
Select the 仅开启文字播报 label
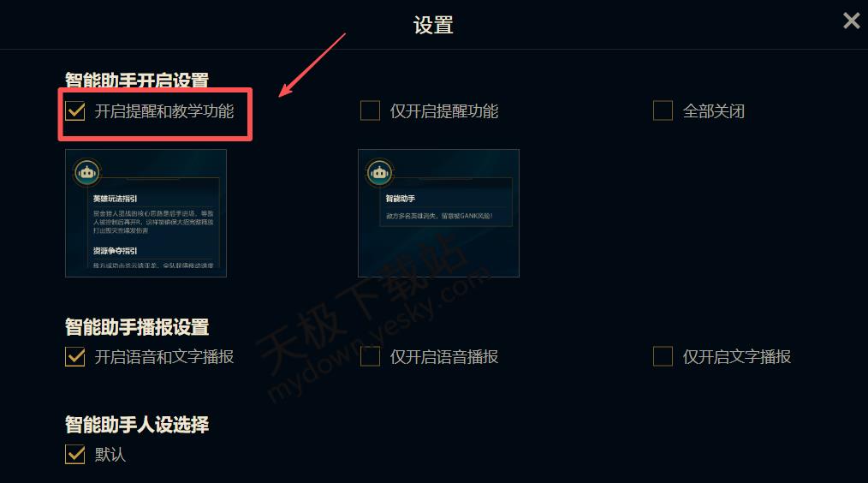click(737, 357)
